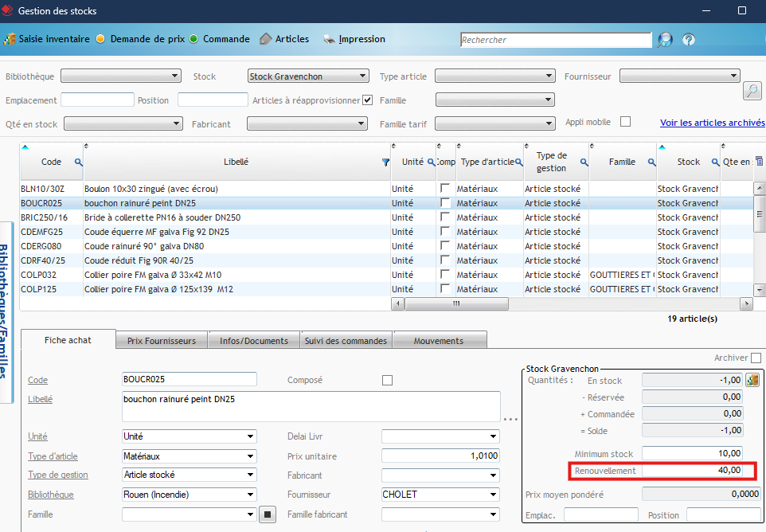Open the Mouvements tab
This screenshot has width=766, height=532.
[x=438, y=341]
